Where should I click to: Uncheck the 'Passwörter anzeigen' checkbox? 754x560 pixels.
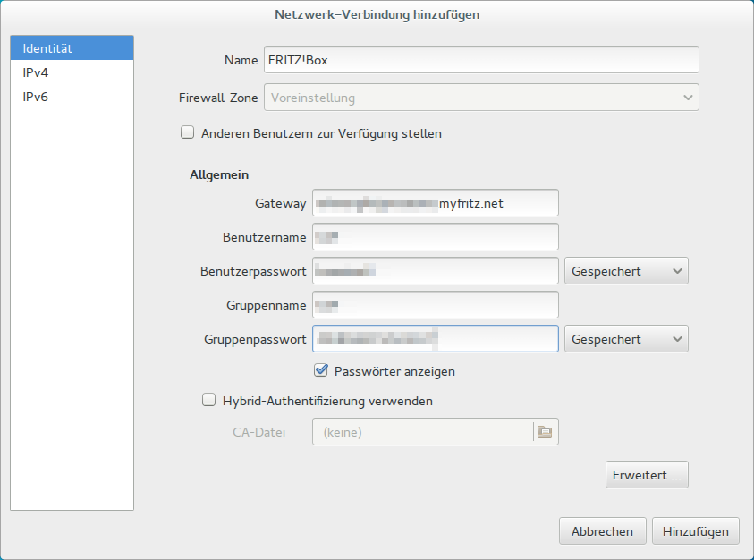pyautogui.click(x=321, y=370)
